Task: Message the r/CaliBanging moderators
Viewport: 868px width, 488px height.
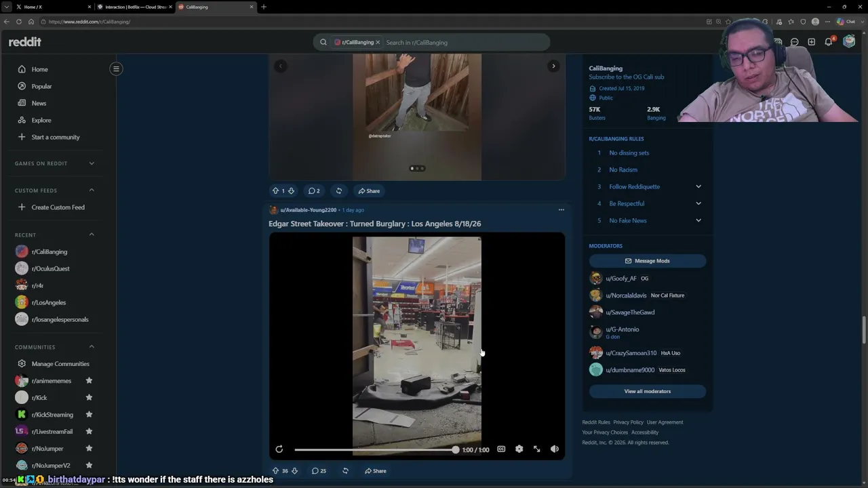Action: (648, 261)
